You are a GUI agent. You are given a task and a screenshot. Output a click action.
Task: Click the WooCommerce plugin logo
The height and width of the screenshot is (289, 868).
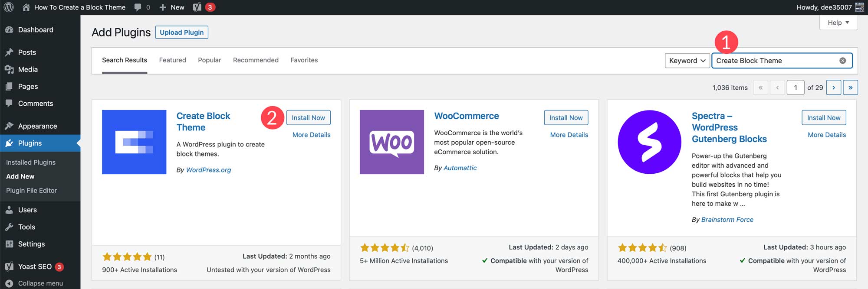pos(391,142)
